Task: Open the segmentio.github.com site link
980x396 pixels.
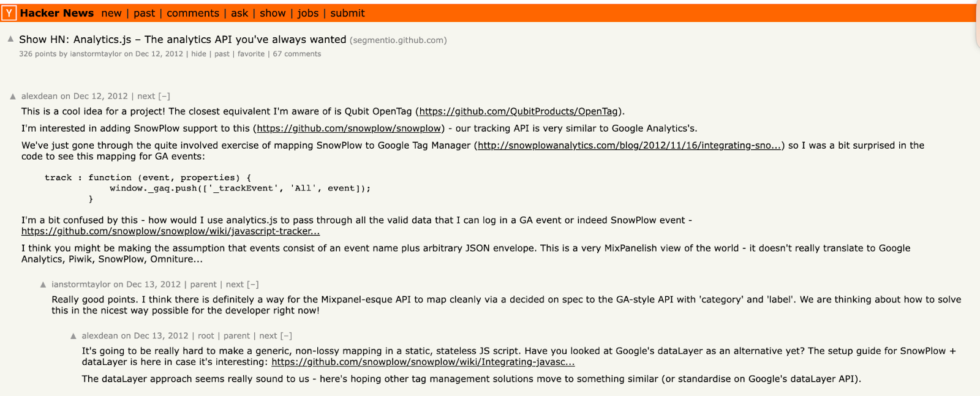Action: [x=398, y=40]
